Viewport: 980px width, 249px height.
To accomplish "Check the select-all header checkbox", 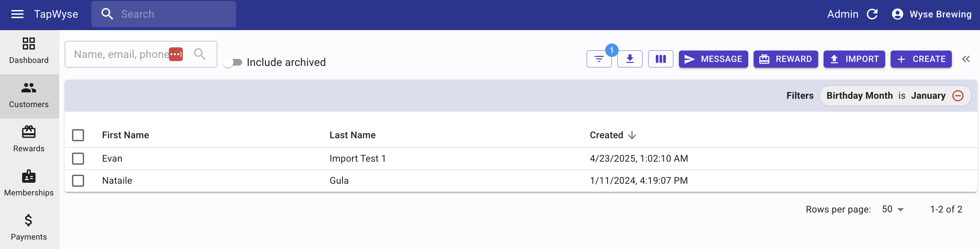I will click(x=78, y=135).
